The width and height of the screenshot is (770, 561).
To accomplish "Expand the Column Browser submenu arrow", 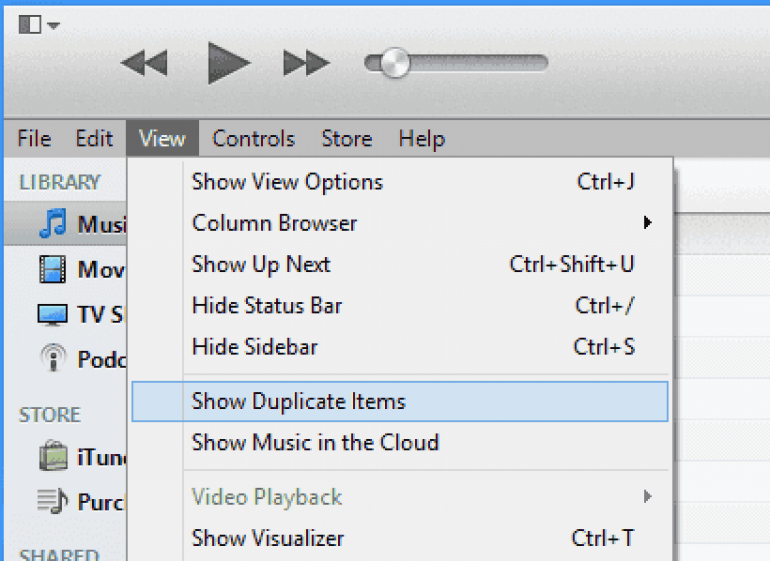I will pyautogui.click(x=648, y=223).
